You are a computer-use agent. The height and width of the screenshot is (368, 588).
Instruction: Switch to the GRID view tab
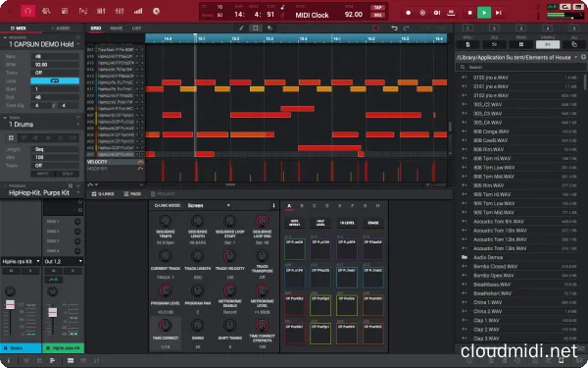96,28
